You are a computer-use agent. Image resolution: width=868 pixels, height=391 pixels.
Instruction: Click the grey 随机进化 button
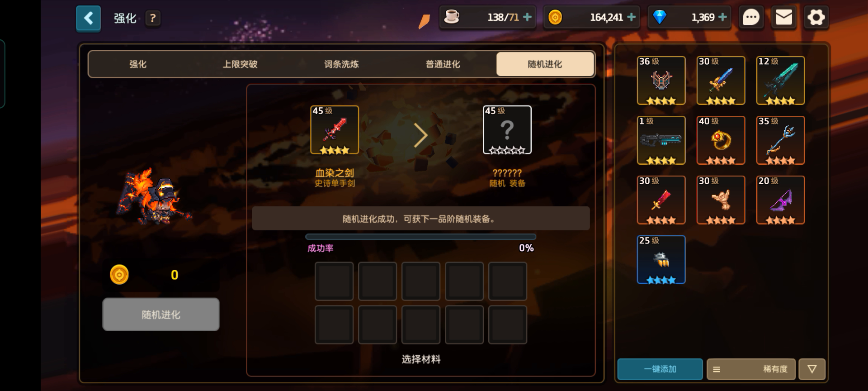(x=161, y=315)
